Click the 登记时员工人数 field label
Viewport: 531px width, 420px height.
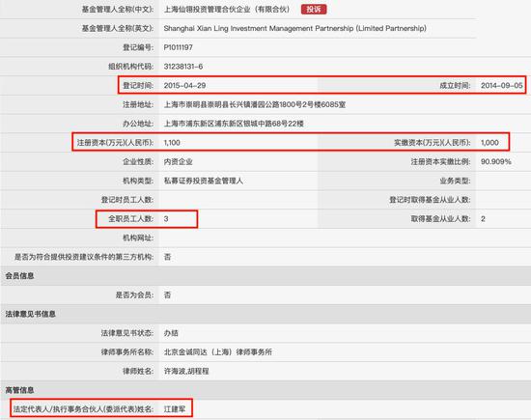tap(127, 200)
